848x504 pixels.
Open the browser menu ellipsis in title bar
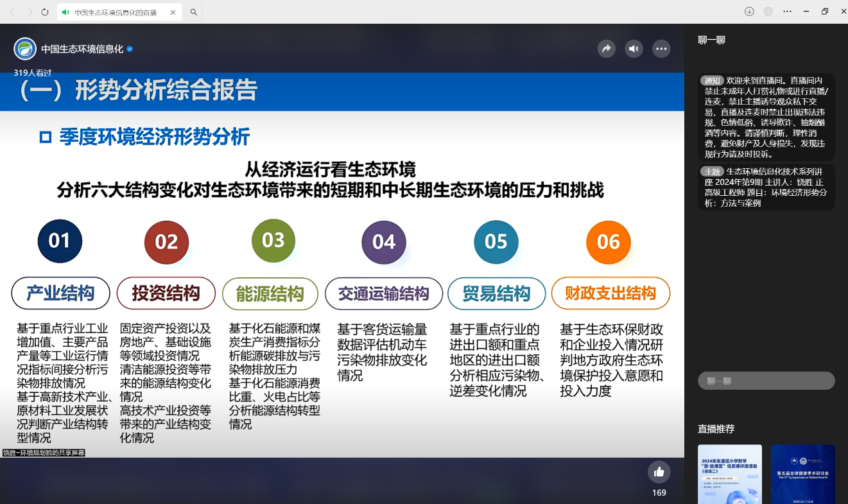(788, 12)
